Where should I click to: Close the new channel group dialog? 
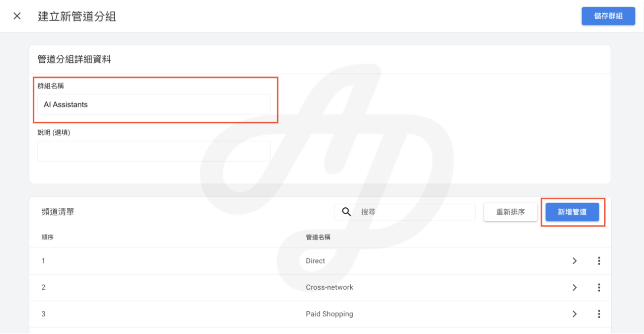17,16
